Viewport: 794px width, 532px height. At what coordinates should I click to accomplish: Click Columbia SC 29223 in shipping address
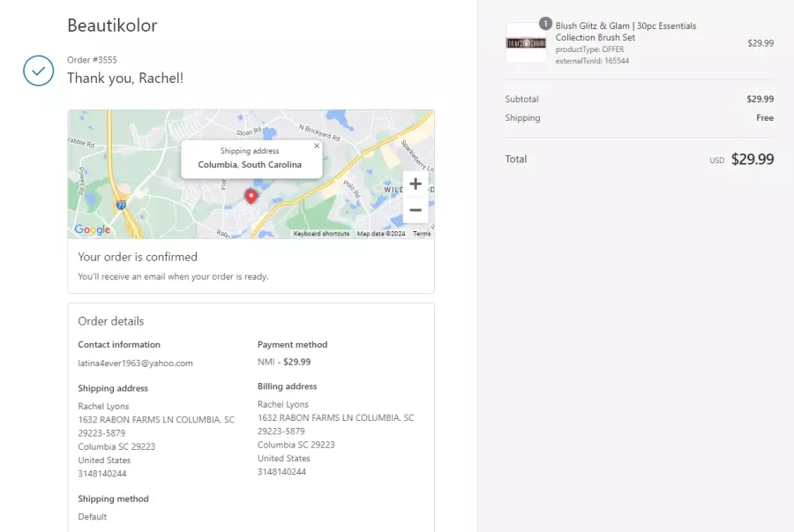pyautogui.click(x=116, y=446)
